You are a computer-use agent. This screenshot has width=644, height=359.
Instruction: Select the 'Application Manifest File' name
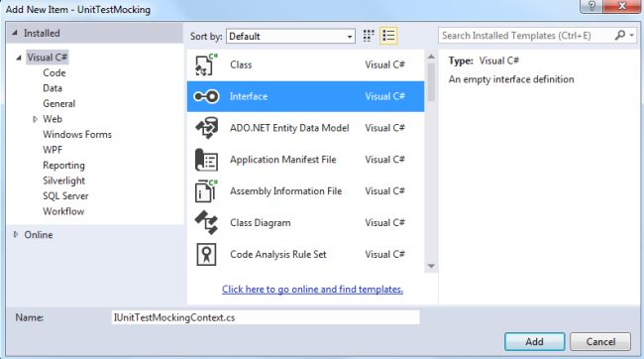283,160
